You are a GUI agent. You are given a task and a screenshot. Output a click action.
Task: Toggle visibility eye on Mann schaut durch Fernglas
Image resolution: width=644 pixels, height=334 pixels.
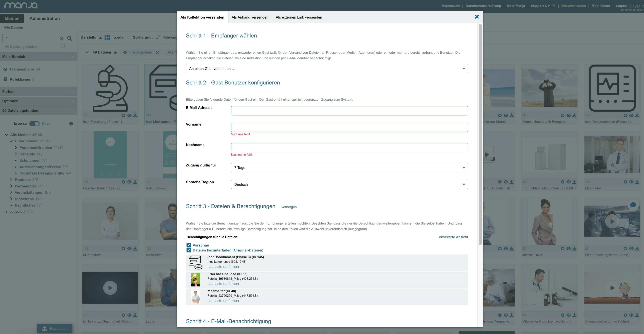tap(568, 115)
